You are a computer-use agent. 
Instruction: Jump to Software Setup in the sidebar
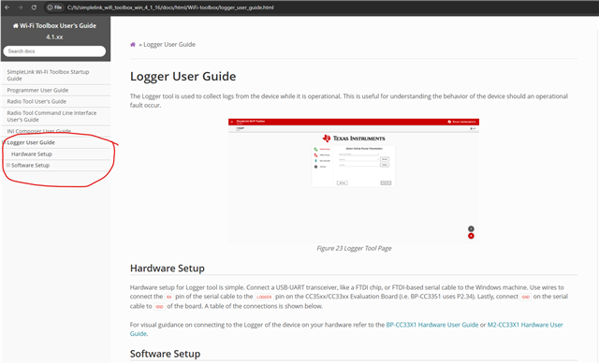31,166
